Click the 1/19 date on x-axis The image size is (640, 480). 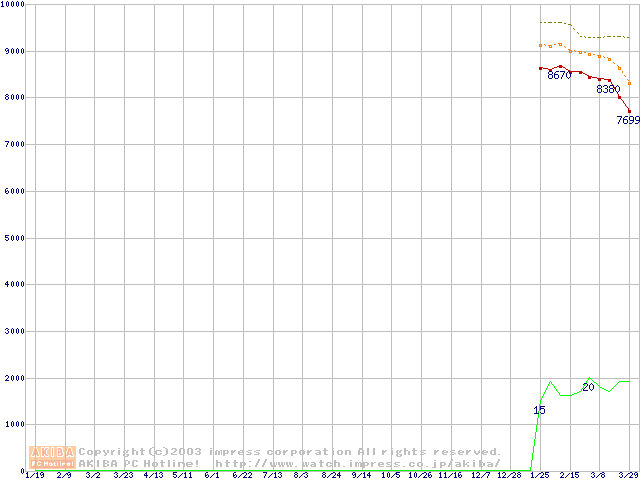(33, 476)
